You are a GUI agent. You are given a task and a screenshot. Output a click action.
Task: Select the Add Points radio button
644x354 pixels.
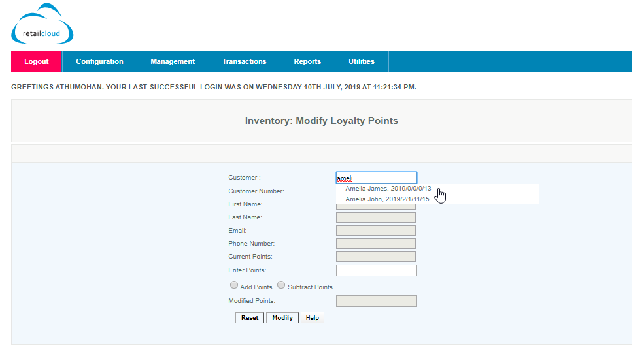click(x=234, y=285)
